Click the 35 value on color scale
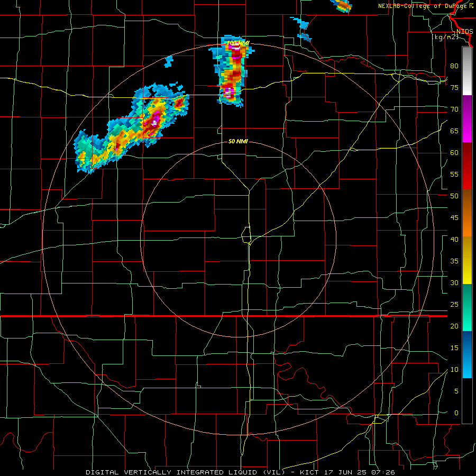The image size is (476, 476). point(454,261)
